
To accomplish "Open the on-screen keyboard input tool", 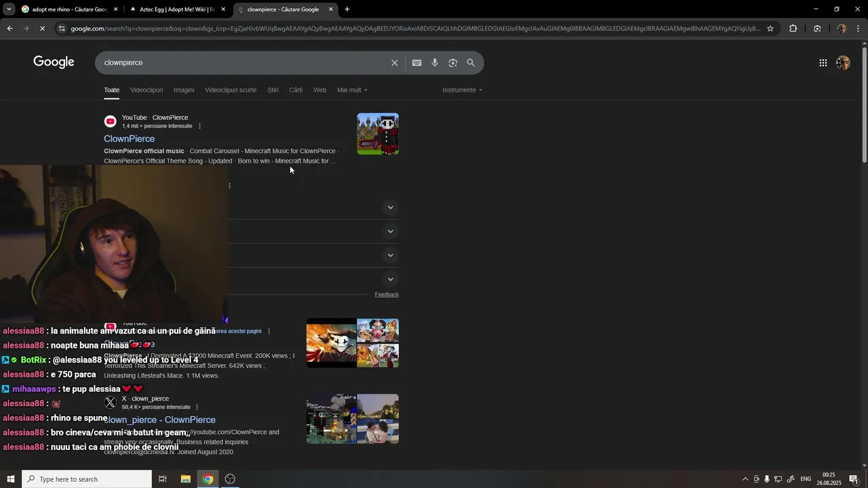I will 417,63.
